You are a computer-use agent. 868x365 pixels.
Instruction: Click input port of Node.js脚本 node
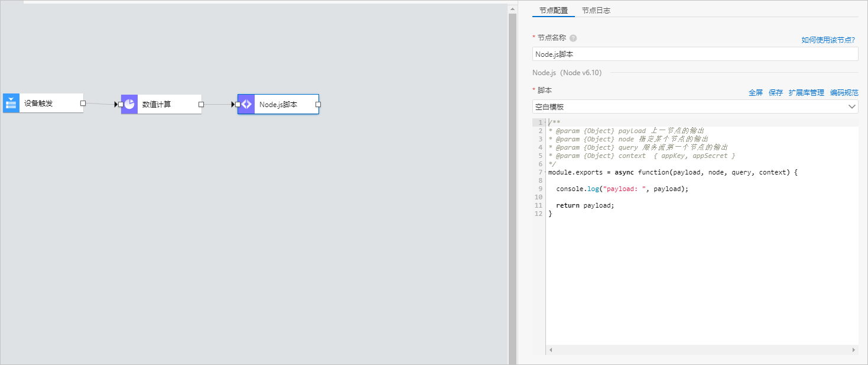click(238, 104)
